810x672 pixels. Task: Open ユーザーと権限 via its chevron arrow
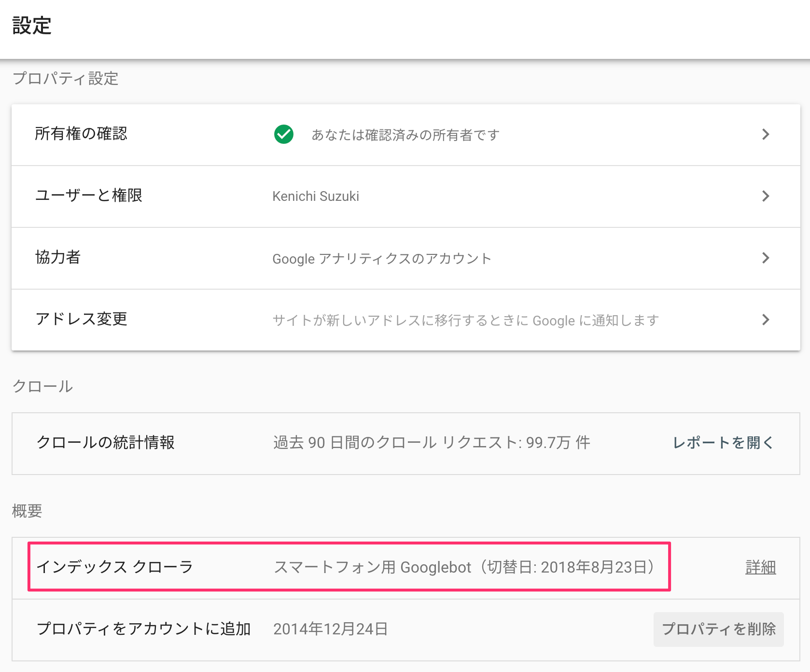pos(766,196)
